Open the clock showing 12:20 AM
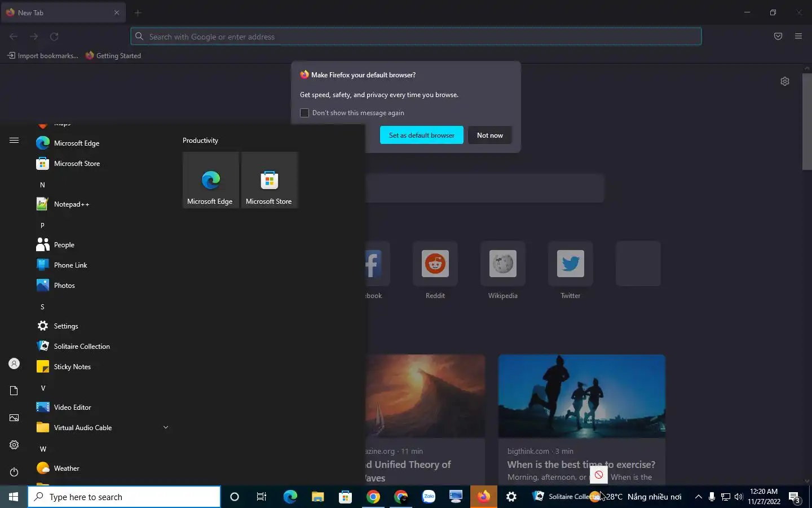 tap(764, 497)
